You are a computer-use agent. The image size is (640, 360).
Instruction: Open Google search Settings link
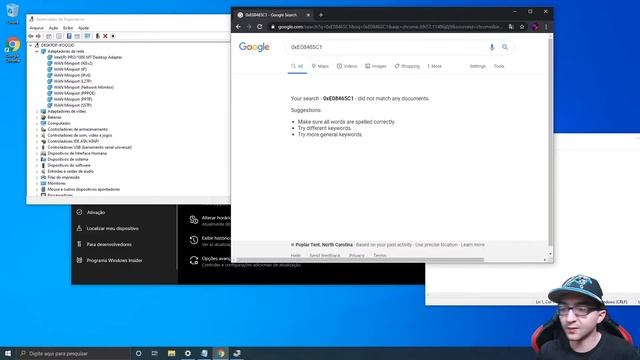pyautogui.click(x=478, y=66)
